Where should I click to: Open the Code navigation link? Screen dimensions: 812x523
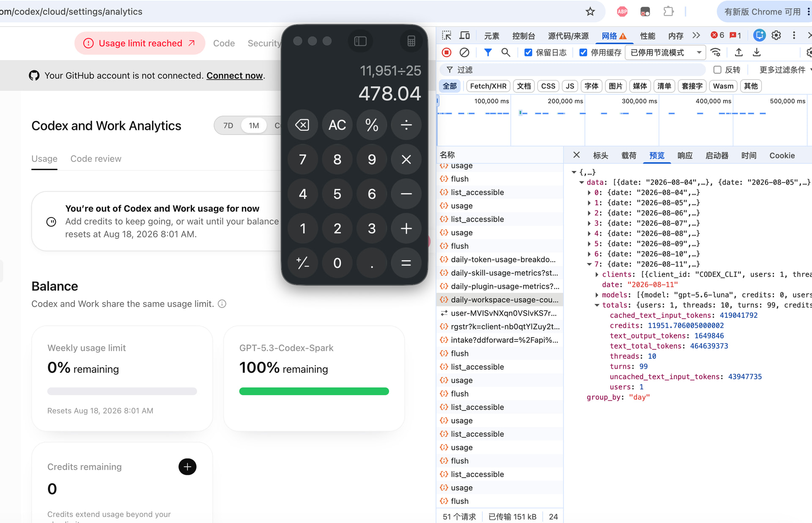(x=224, y=43)
